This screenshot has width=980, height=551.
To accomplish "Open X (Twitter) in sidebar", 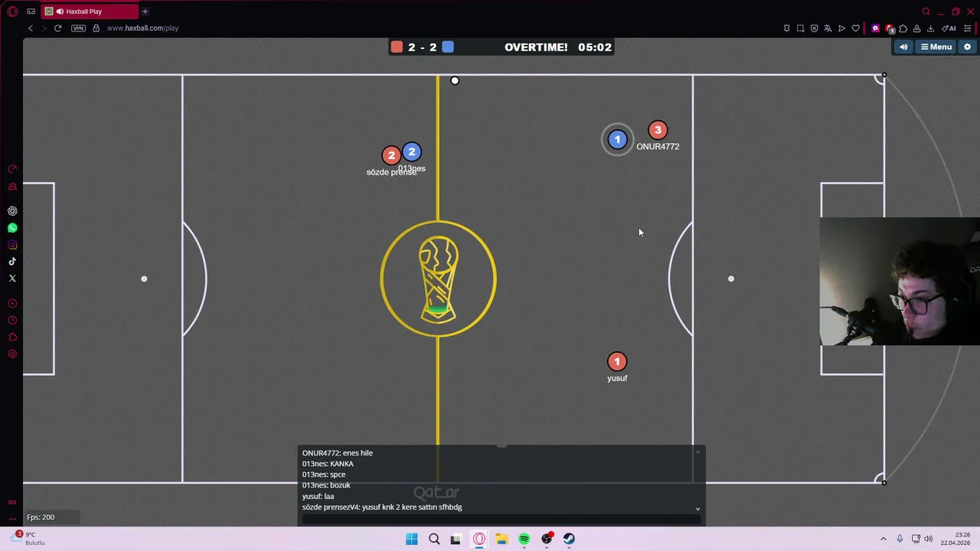I will tap(12, 279).
